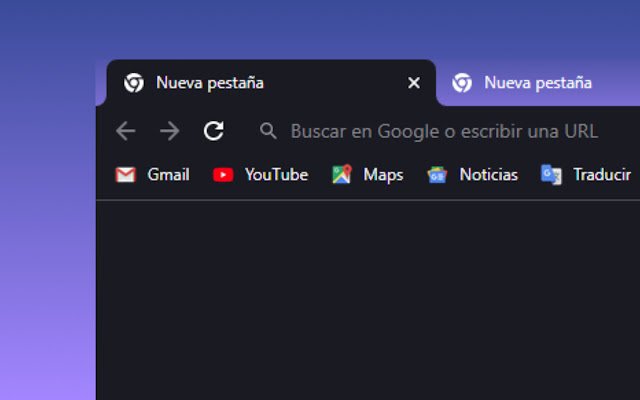Click the red YouTube play icon

(x=223, y=175)
